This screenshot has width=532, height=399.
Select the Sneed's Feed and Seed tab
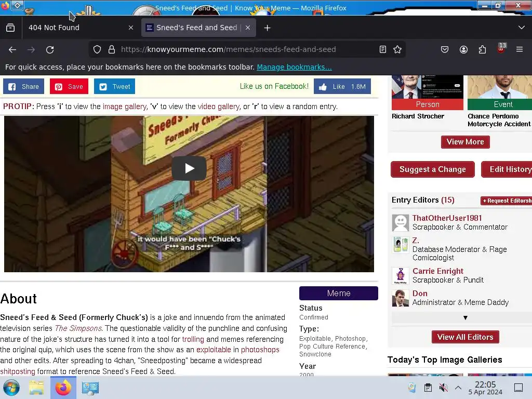[198, 28]
